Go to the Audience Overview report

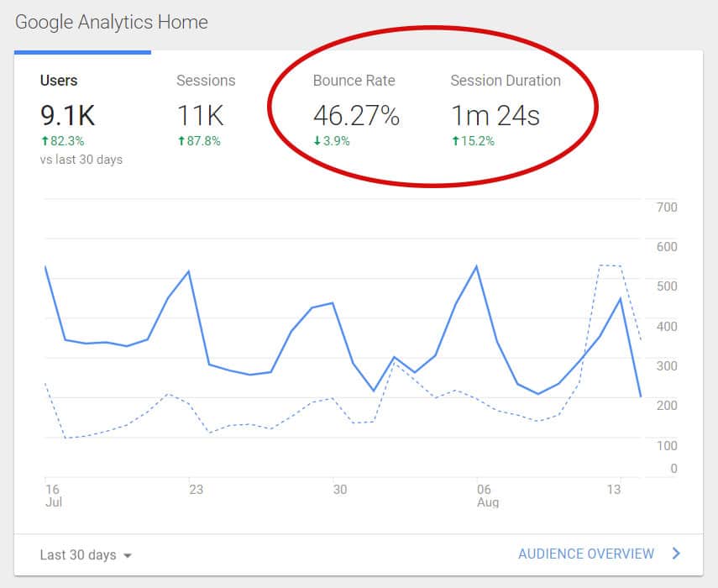click(586, 554)
